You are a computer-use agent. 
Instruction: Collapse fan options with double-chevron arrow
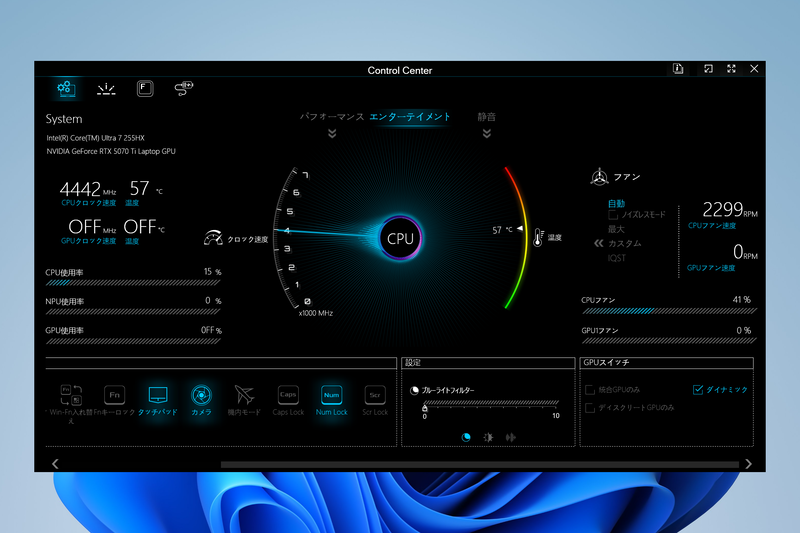(598, 243)
